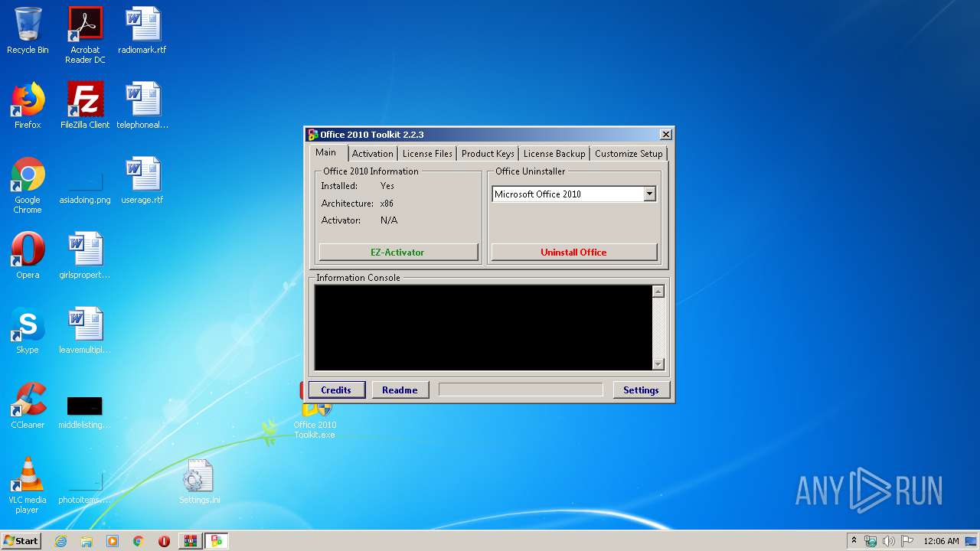Select girlspropert... document icon
Screen dimensions: 980x551
(x=85, y=256)
